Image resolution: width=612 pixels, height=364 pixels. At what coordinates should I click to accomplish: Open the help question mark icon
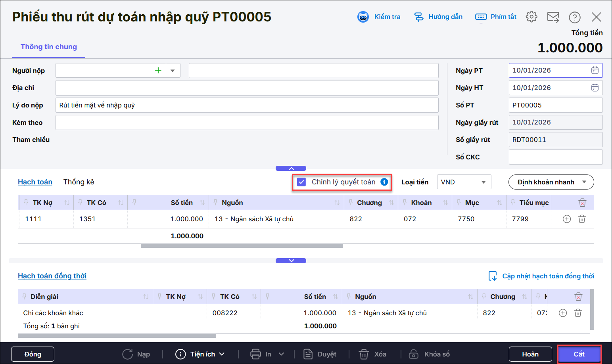pos(574,17)
